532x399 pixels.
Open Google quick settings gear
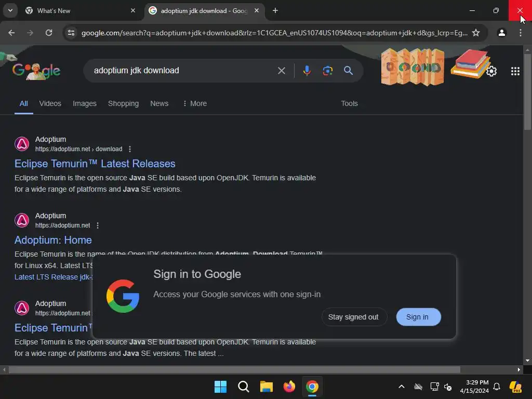tap(491, 71)
